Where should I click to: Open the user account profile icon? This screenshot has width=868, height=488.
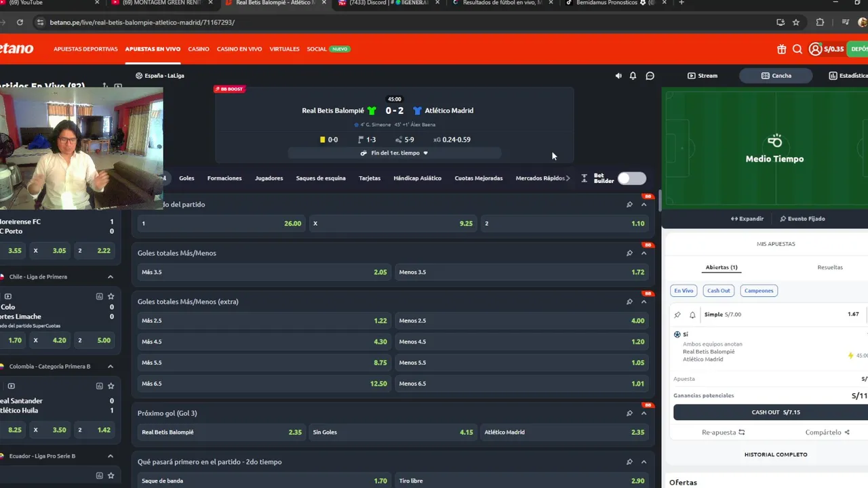tap(815, 49)
